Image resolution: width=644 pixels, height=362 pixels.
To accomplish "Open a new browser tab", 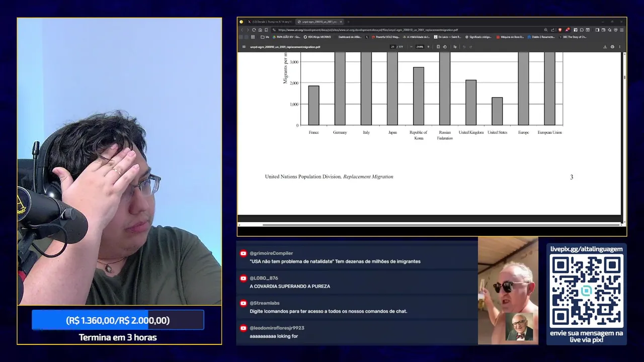I will pyautogui.click(x=348, y=22).
